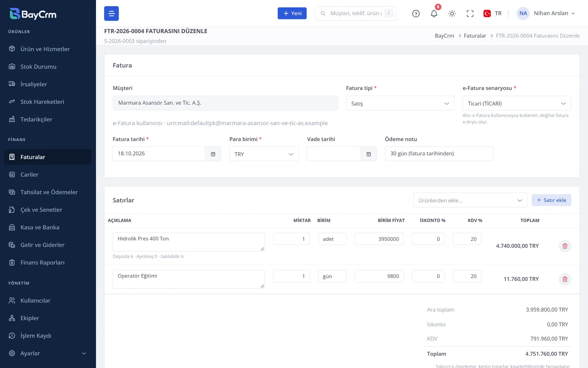The image size is (588, 368).
Task: Open the help question mark icon
Action: 416,13
